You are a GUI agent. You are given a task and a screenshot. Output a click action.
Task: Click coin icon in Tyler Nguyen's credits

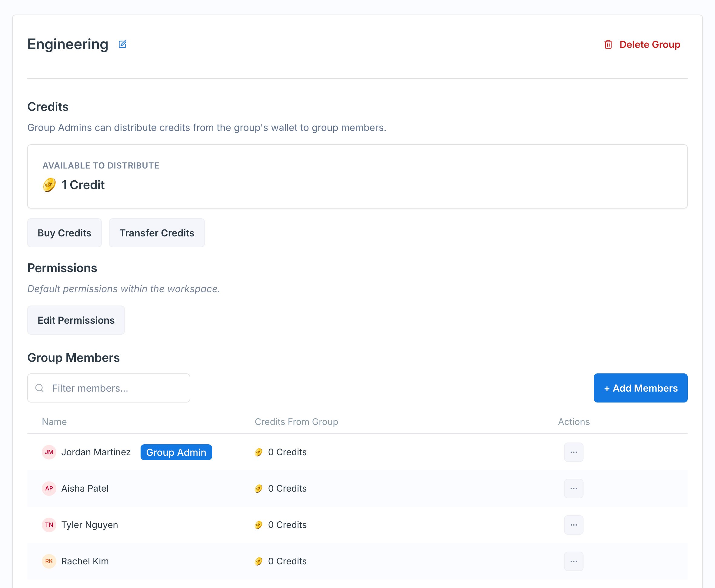tap(259, 525)
